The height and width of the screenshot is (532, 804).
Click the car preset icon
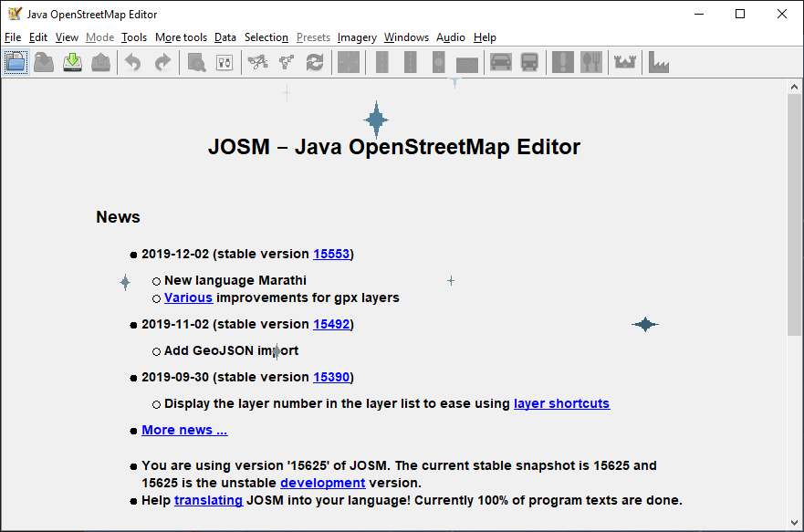click(501, 63)
